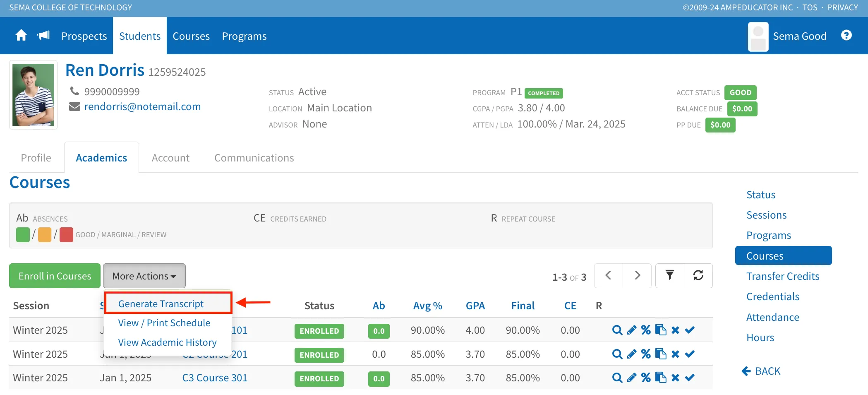Screen dimensions: 868x395
Task: Open the help question mark icon
Action: click(846, 36)
